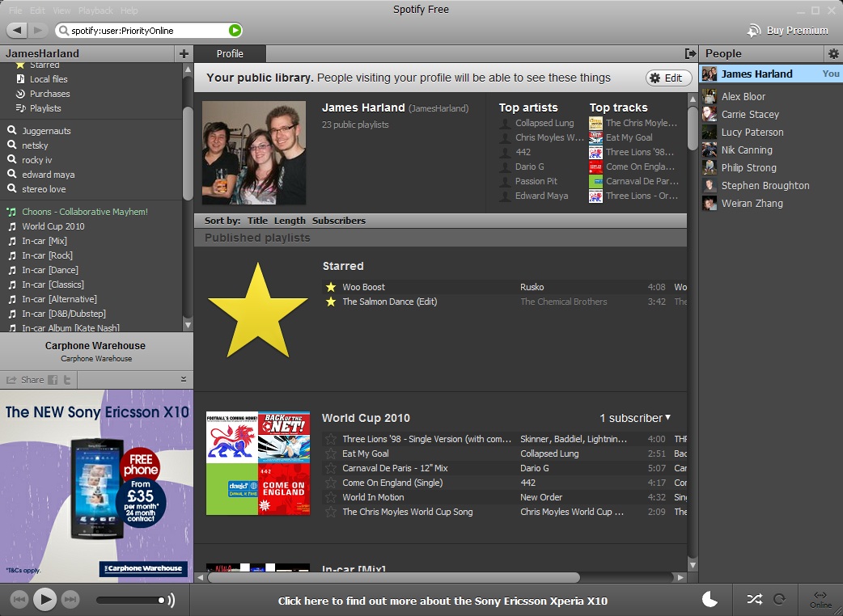The height and width of the screenshot is (616, 843).
Task: Click the volume slider
Action: [129, 600]
